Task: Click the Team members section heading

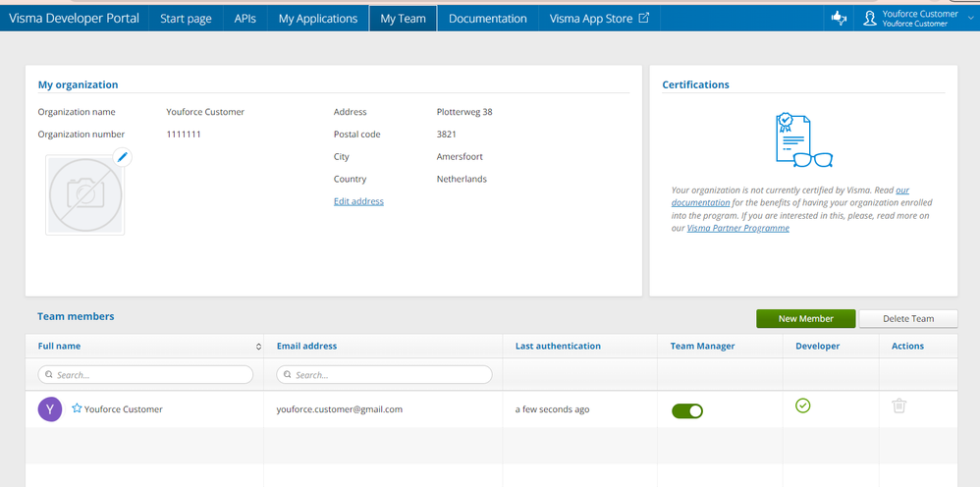Action: 76,316
